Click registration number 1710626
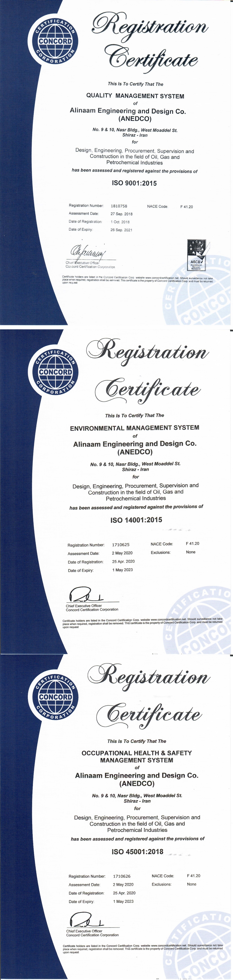The image size is (233, 980). [122, 876]
